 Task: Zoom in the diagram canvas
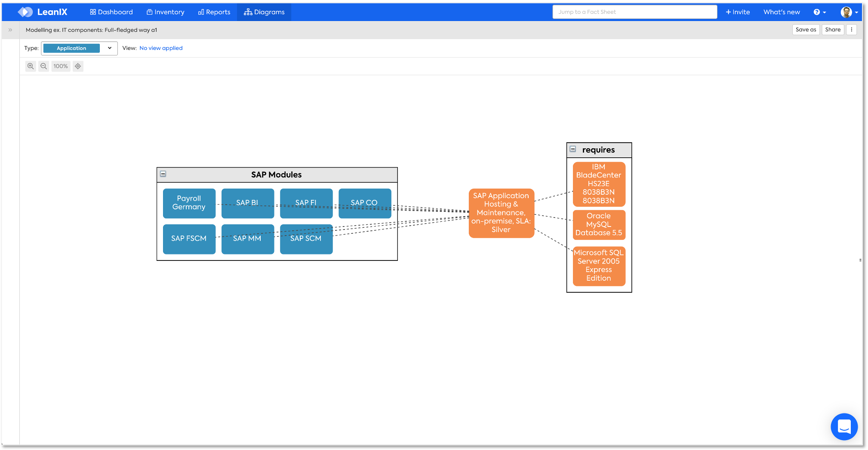(31, 66)
